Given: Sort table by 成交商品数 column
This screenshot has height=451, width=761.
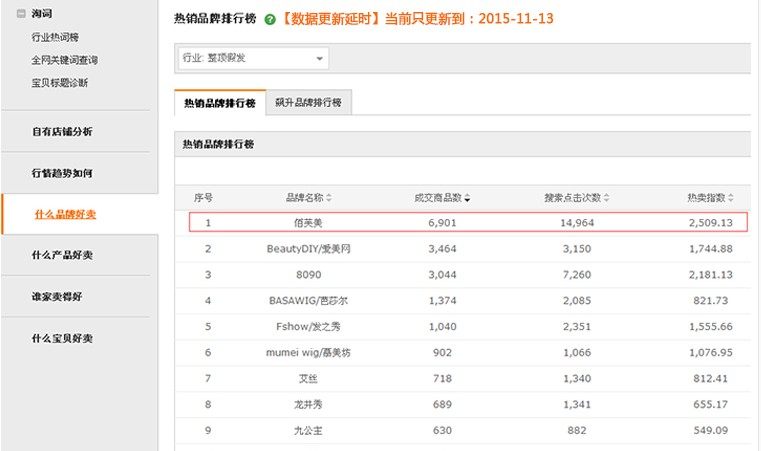Looking at the screenshot, I should click(442, 198).
